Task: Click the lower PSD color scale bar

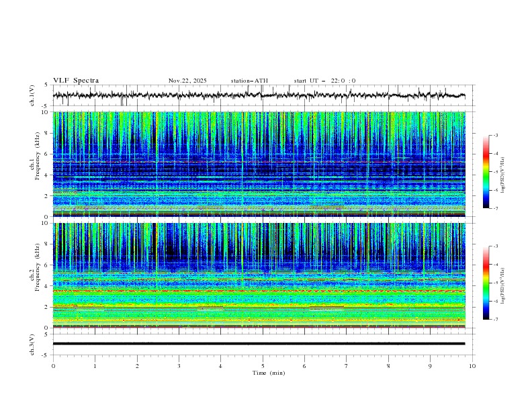Action: pyautogui.click(x=486, y=283)
